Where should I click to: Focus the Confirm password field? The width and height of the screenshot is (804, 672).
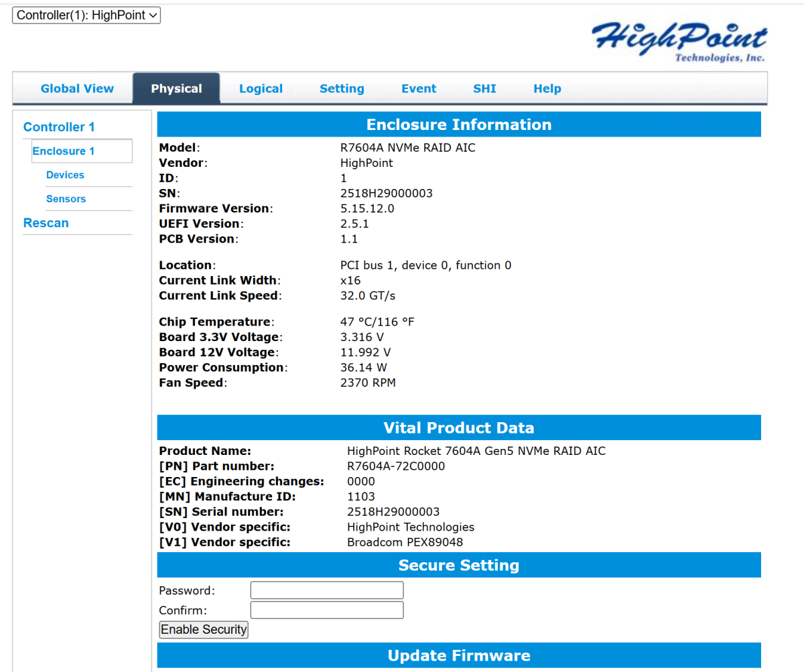click(x=326, y=610)
